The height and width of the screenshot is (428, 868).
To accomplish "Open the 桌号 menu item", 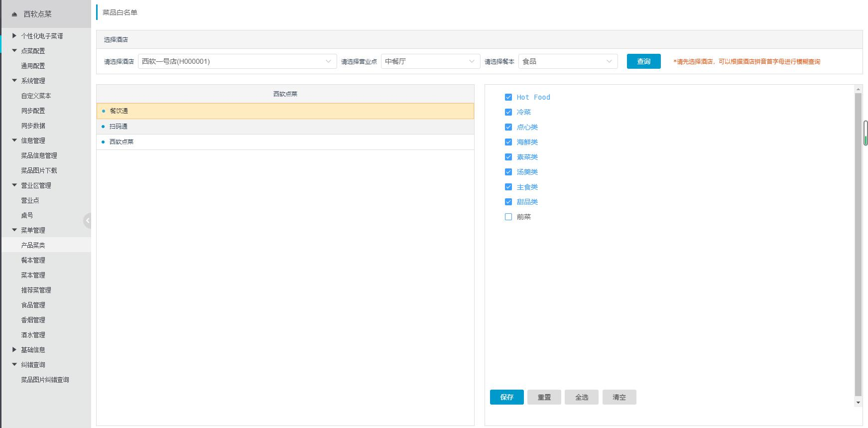I will pyautogui.click(x=27, y=215).
